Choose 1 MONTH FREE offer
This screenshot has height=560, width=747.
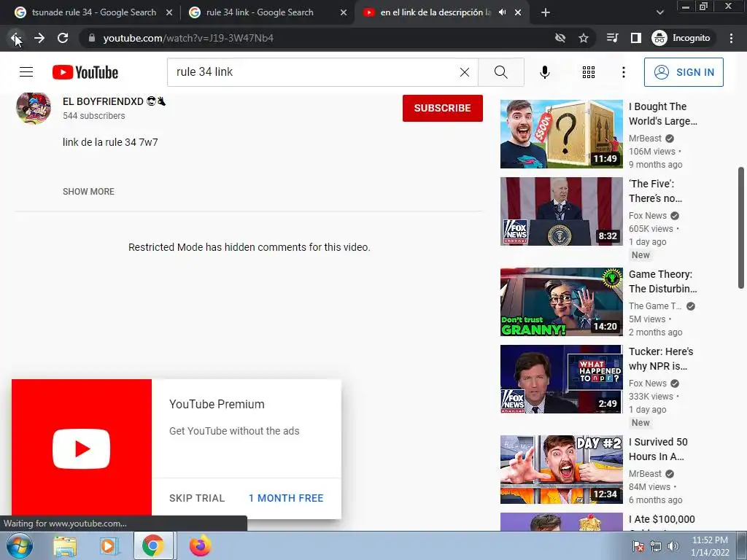[x=286, y=498]
